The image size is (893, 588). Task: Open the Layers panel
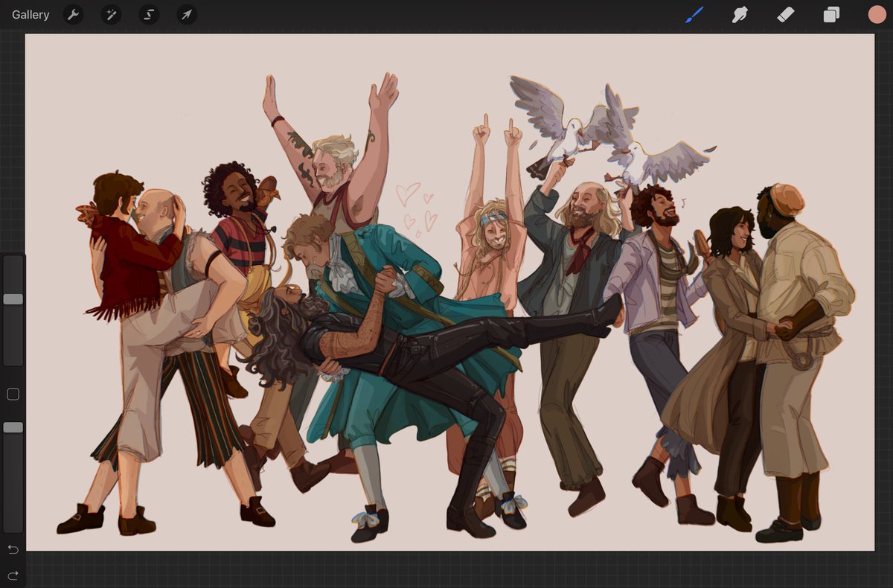coord(831,14)
